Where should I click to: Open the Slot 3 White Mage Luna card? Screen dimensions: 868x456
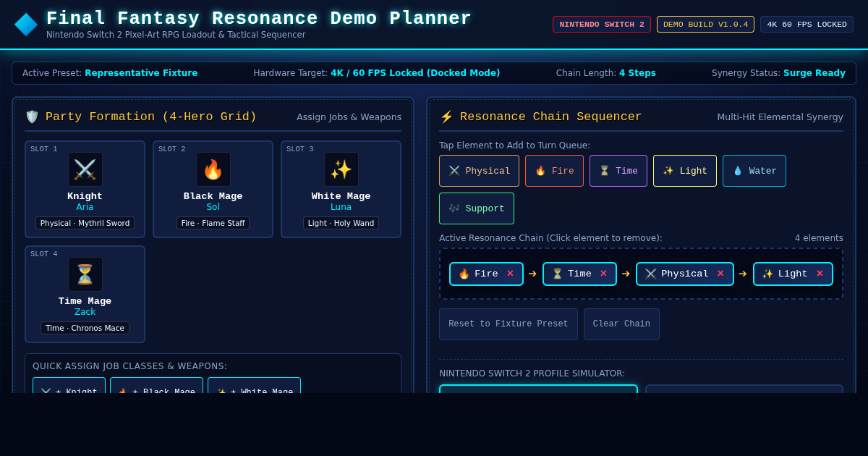(x=341, y=189)
